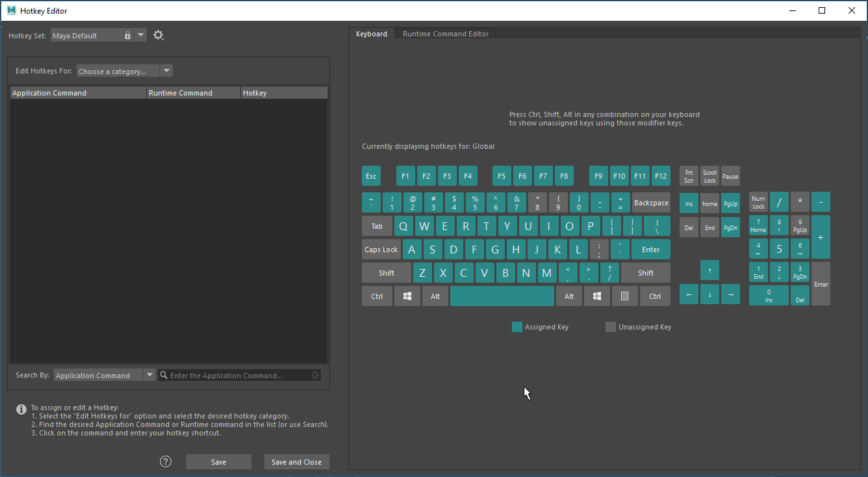Open the hotkey set gear settings
The width and height of the screenshot is (868, 477).
[159, 36]
